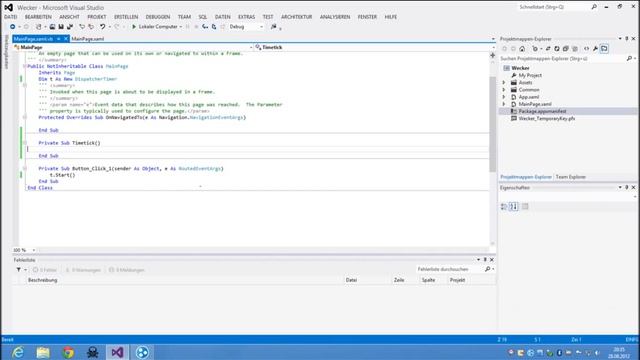Click the code editor vertical scrollbar

click(x=493, y=124)
